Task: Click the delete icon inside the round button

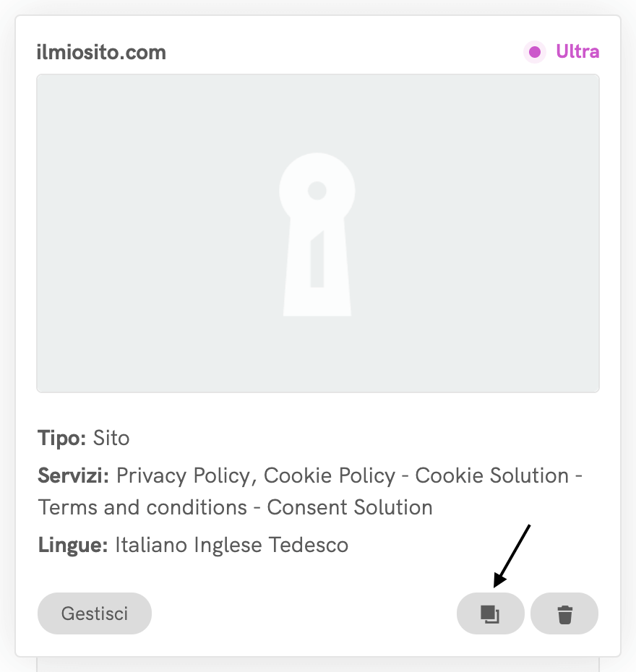Action: click(564, 613)
